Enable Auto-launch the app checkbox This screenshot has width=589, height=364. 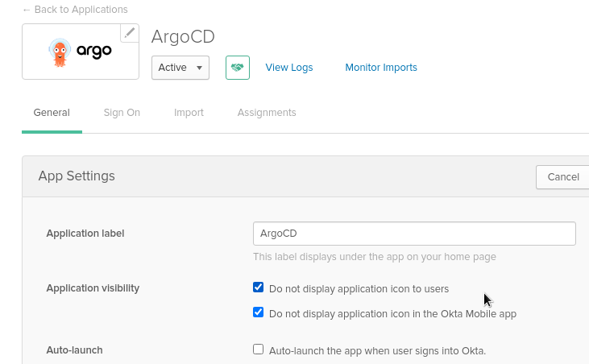click(x=258, y=350)
